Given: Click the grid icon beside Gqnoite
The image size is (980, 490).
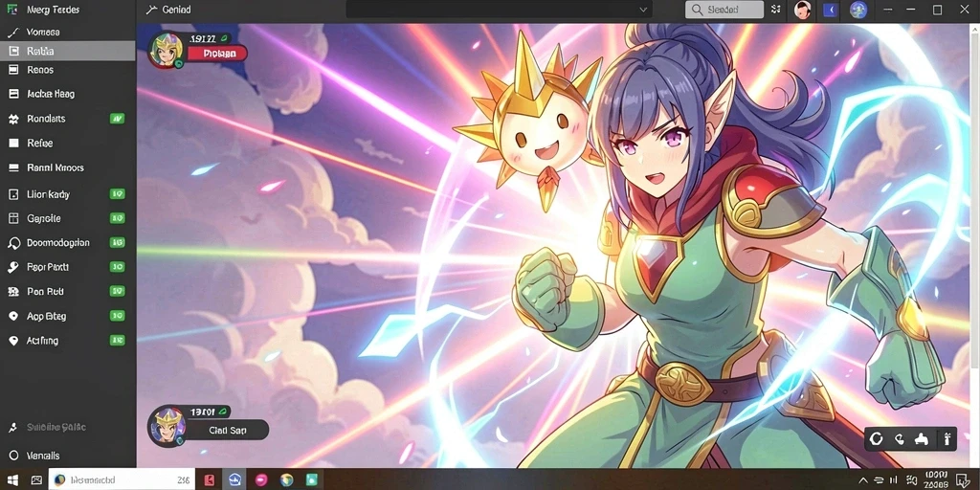Looking at the screenshot, I should (13, 219).
